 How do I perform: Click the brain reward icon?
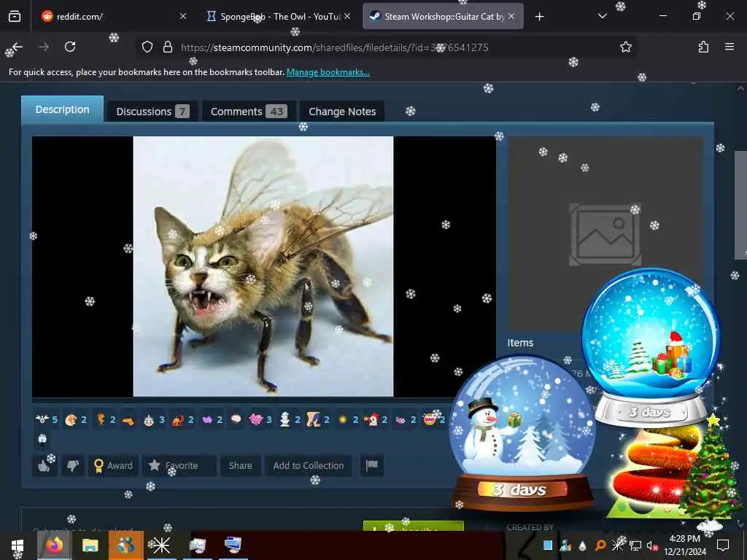(x=236, y=419)
